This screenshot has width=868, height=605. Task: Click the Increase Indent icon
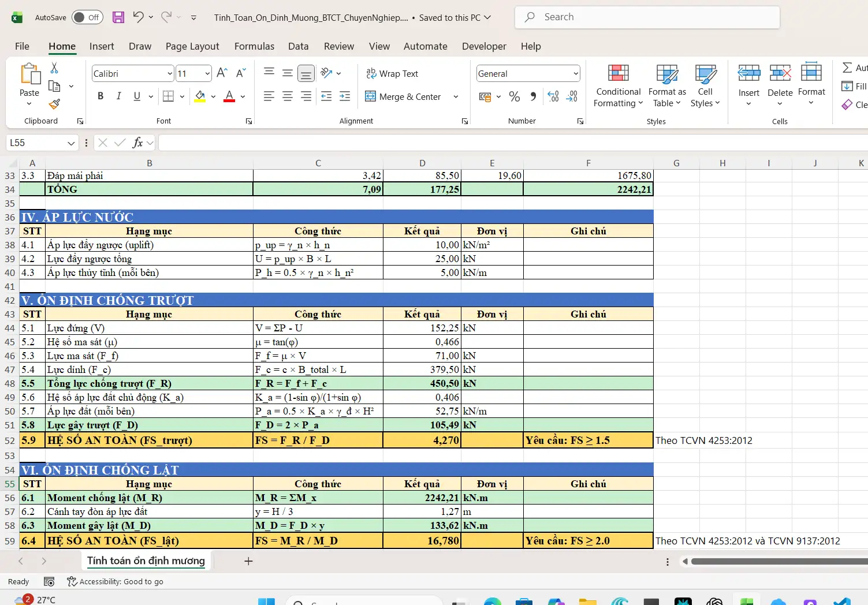click(x=345, y=97)
